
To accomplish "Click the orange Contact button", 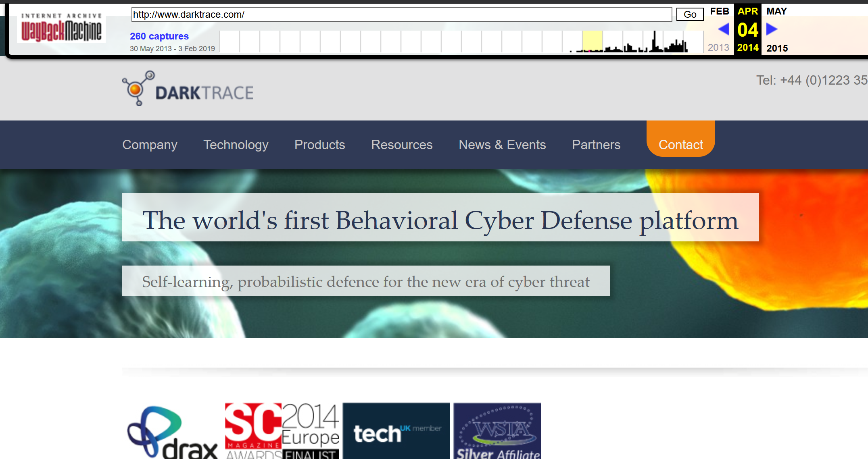I will pyautogui.click(x=680, y=144).
